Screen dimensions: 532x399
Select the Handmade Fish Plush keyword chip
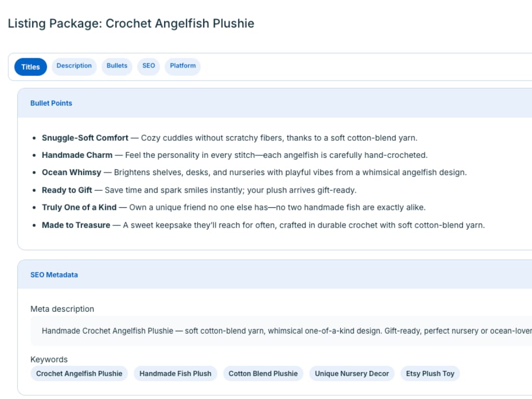(175, 374)
